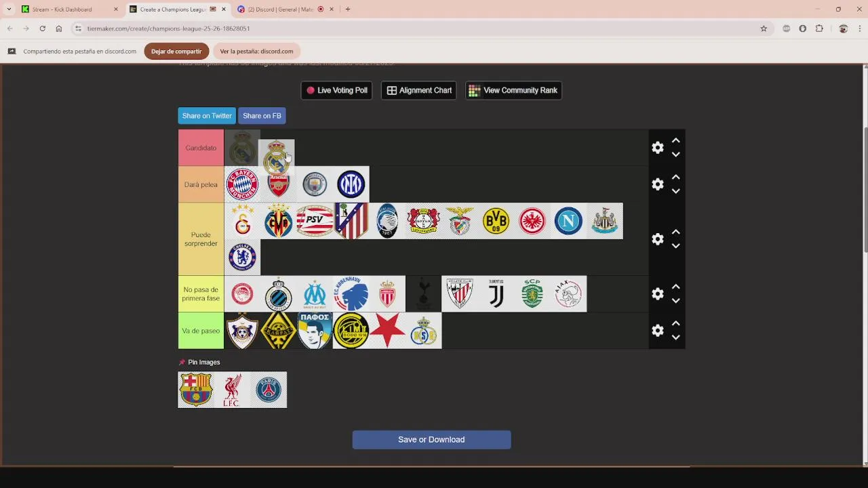This screenshot has height=488, width=868.
Task: Move No pasa de primera fase tier up
Action: click(676, 287)
